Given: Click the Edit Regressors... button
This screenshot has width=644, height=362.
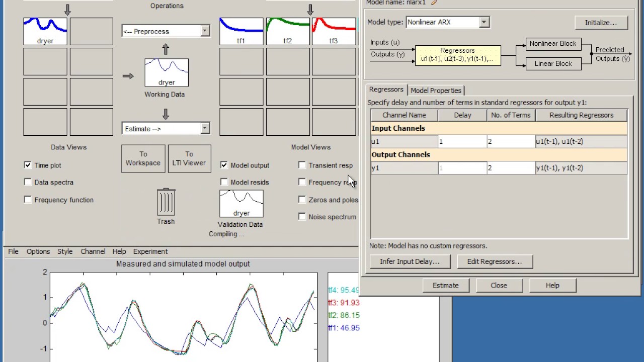Looking at the screenshot, I should click(495, 261).
